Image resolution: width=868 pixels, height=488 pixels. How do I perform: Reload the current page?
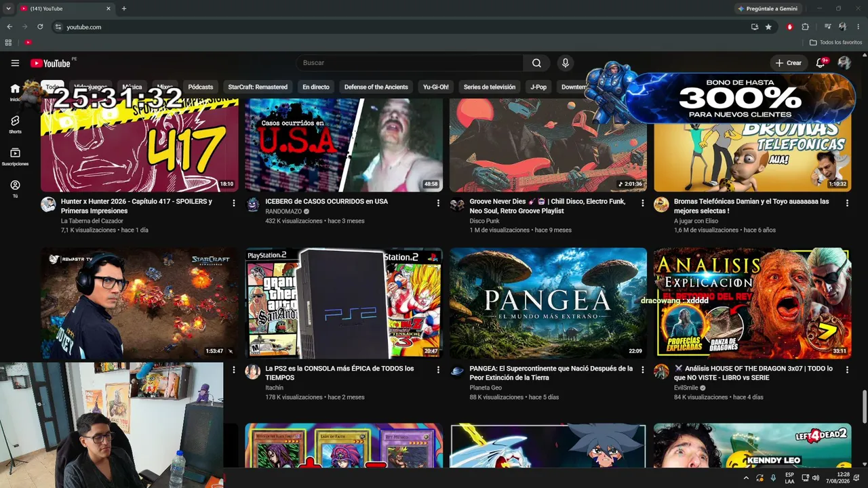40,27
